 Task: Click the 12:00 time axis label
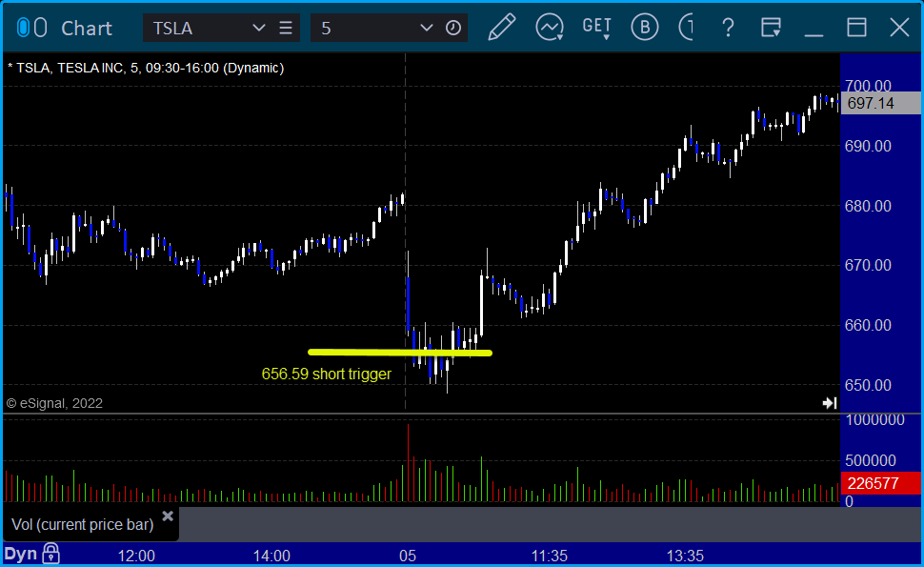136,556
